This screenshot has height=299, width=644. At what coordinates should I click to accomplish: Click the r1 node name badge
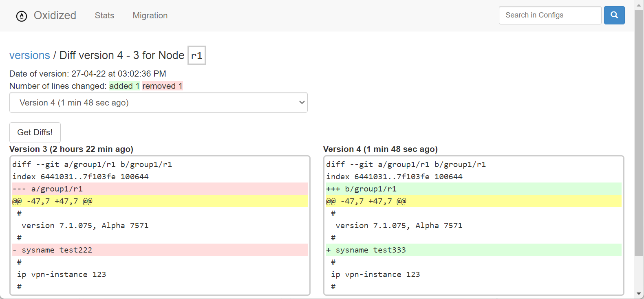click(196, 55)
